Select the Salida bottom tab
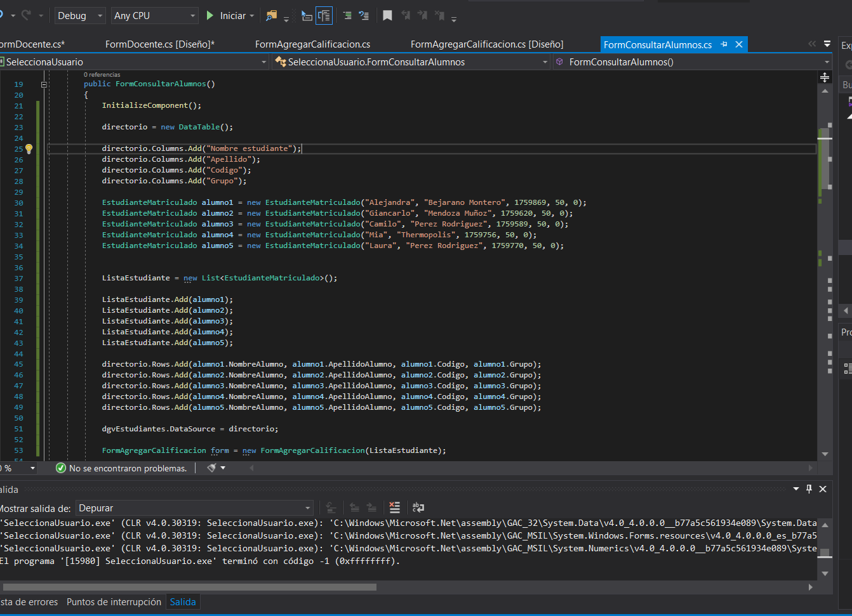The width and height of the screenshot is (852, 616). tap(183, 601)
